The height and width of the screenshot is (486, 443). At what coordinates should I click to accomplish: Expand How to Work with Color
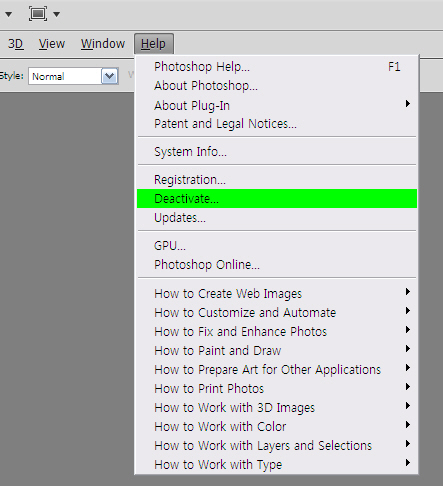click(x=277, y=427)
